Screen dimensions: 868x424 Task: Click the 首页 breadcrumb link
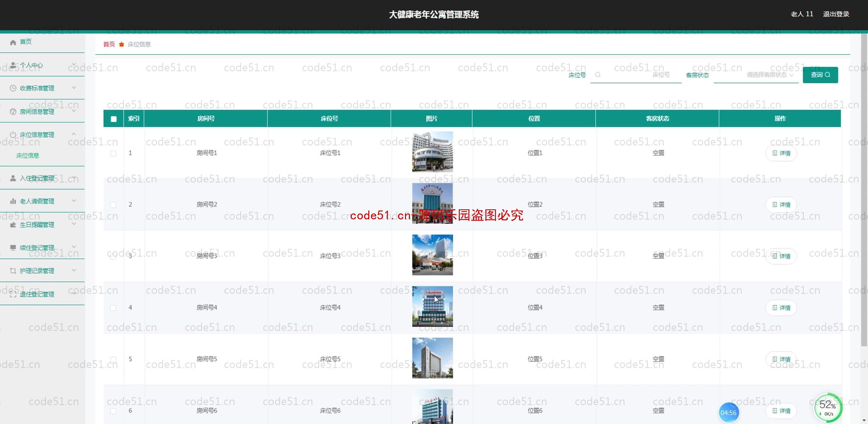click(x=109, y=44)
